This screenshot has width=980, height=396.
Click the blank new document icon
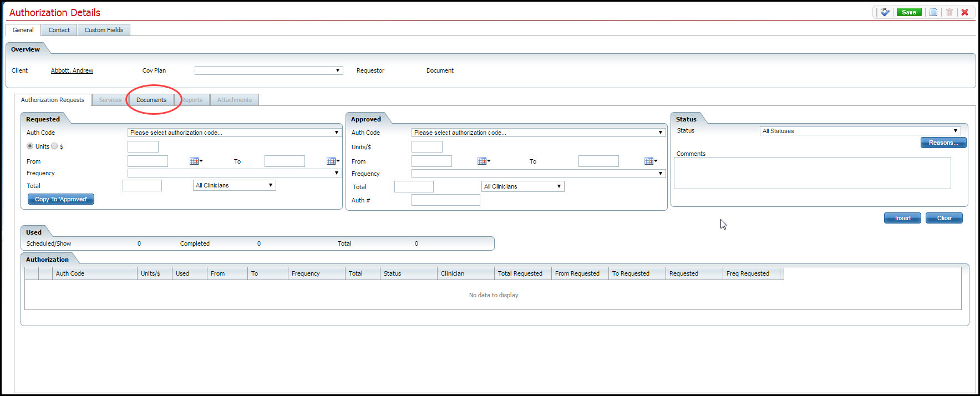click(x=933, y=12)
